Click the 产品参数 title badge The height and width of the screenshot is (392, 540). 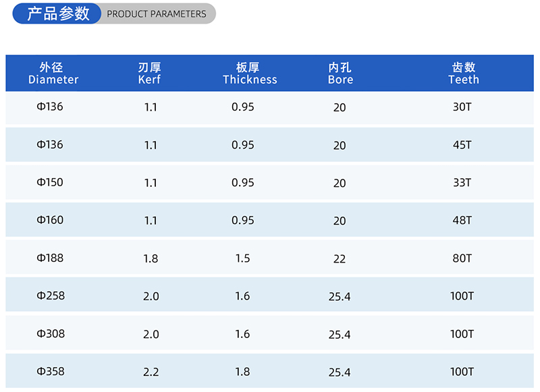(57, 14)
